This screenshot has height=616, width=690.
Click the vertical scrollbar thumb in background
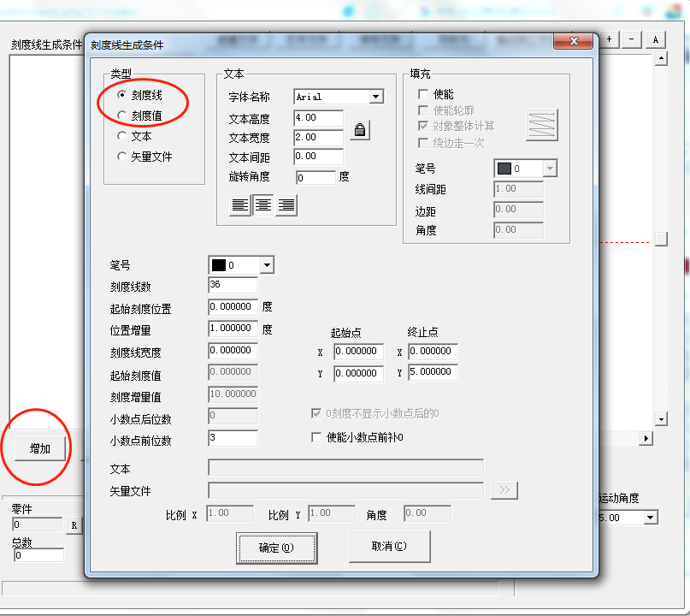coord(661,239)
